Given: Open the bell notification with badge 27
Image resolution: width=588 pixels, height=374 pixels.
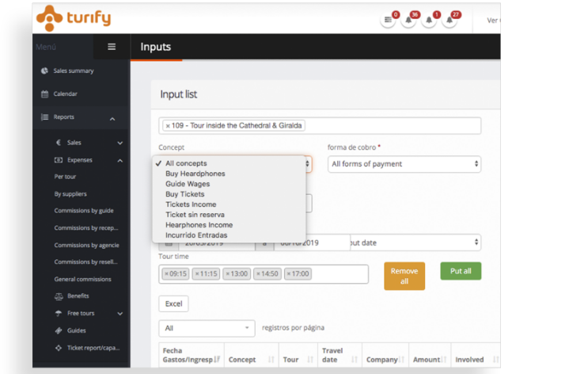Looking at the screenshot, I should [x=450, y=20].
